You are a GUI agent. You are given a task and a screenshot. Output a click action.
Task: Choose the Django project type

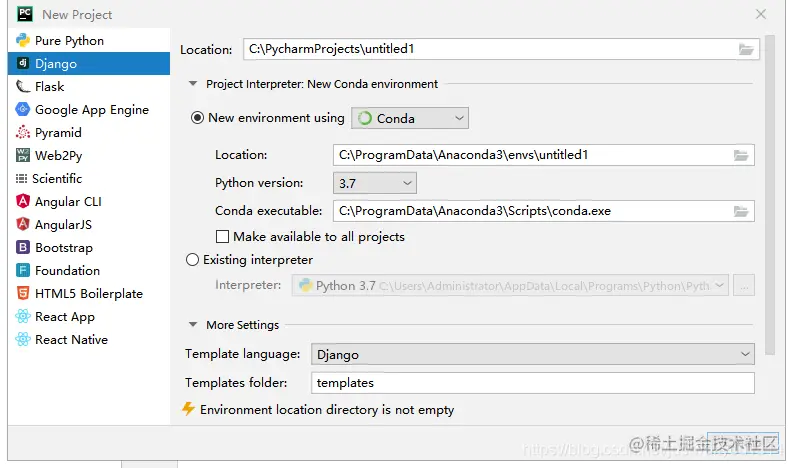pos(89,64)
